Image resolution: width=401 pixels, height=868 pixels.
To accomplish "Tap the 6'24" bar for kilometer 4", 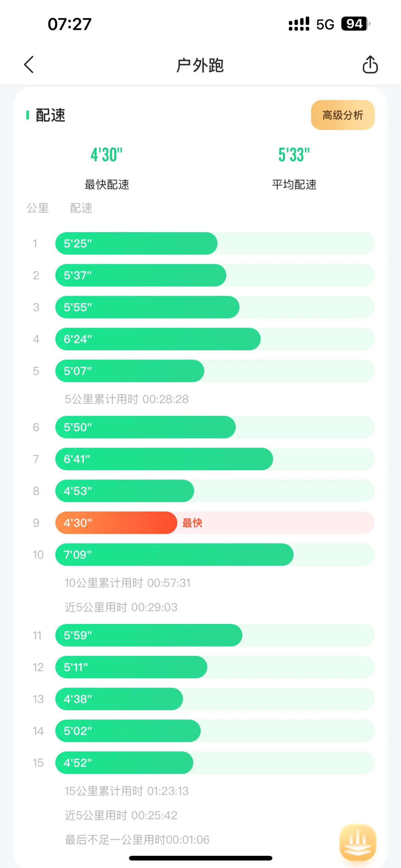I will 158,339.
